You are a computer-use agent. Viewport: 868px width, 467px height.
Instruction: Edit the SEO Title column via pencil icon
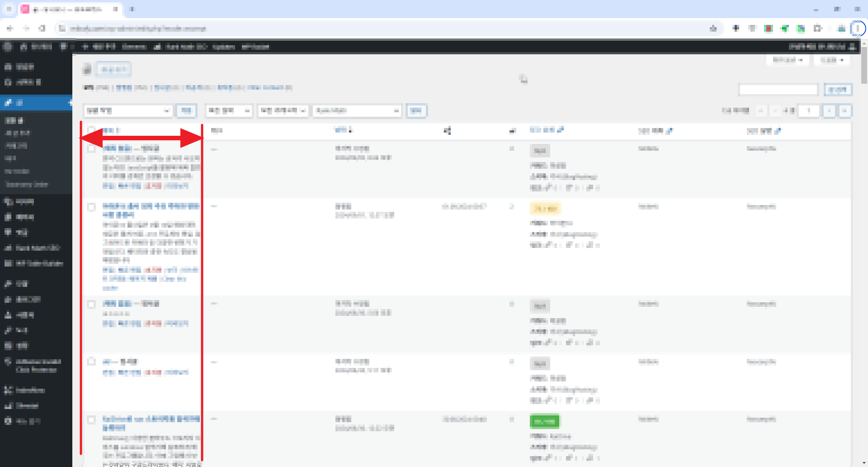point(669,131)
